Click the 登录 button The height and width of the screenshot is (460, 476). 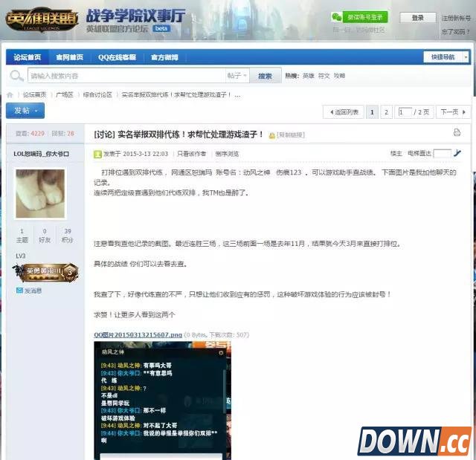(x=418, y=18)
